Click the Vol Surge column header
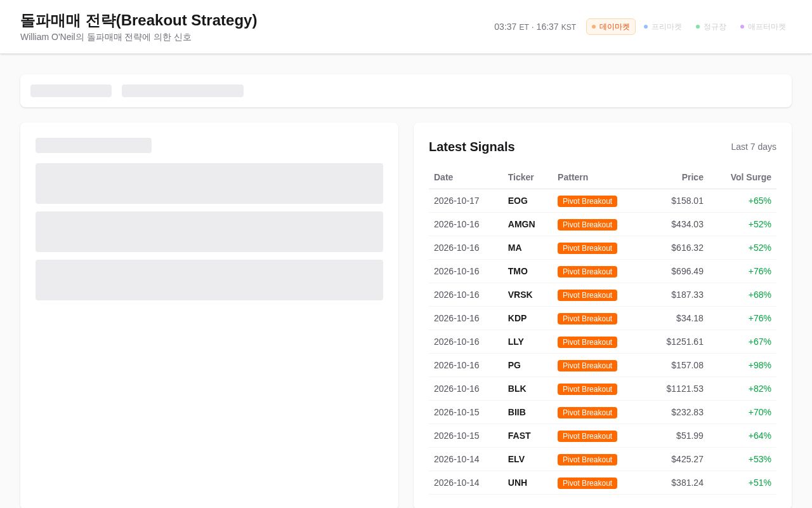 tap(750, 177)
